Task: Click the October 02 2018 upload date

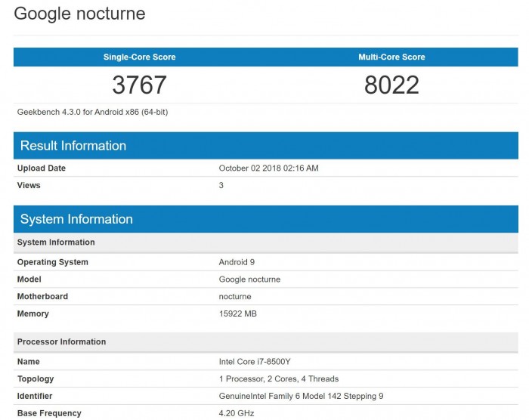Action: pyautogui.click(x=268, y=168)
